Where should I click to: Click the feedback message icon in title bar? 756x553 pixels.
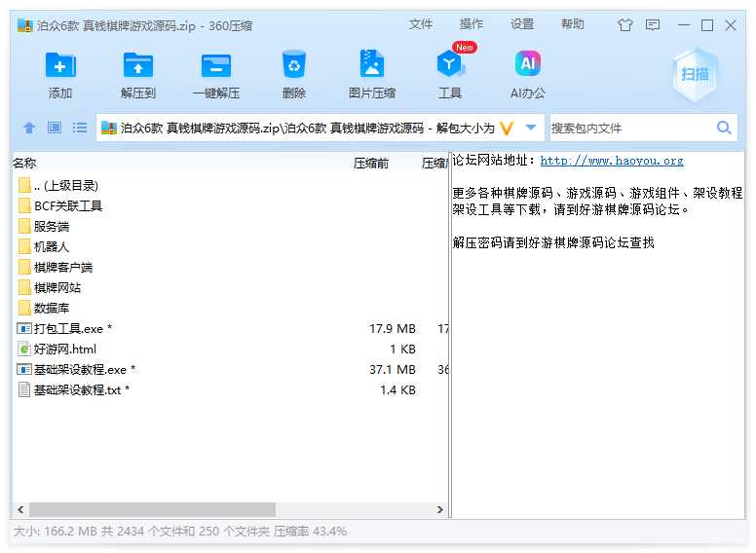point(653,25)
